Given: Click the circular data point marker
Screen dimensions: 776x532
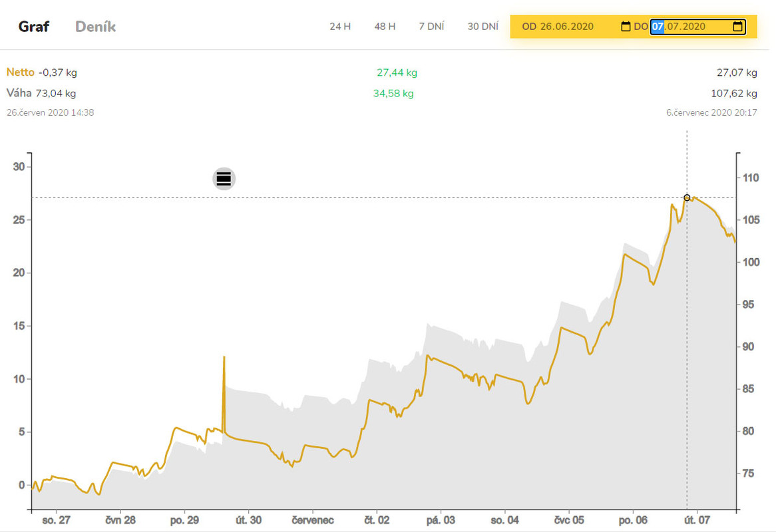Looking at the screenshot, I should coord(687,198).
